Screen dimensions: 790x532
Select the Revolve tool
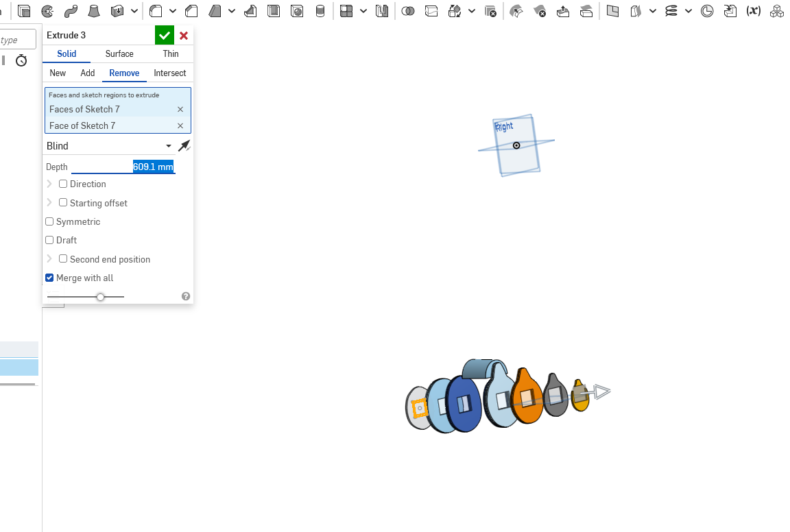(47, 11)
